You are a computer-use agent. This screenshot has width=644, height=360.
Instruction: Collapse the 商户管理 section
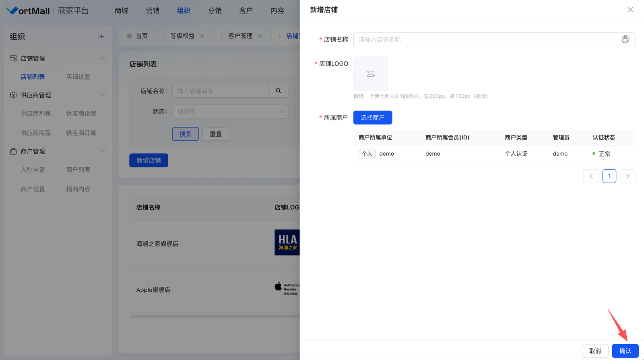pos(103,151)
